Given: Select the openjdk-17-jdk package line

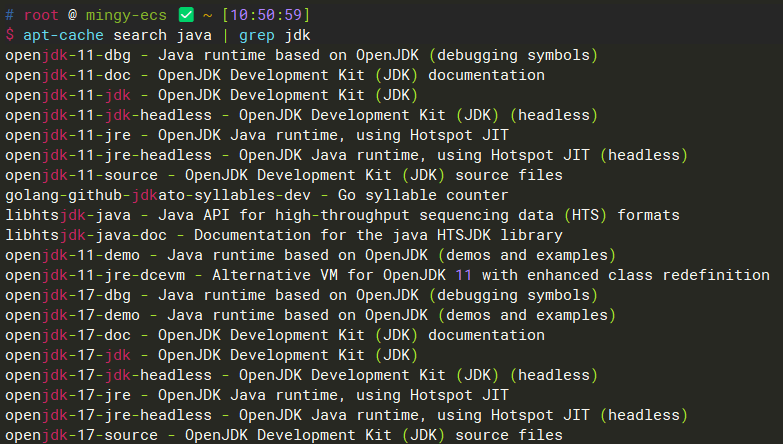Looking at the screenshot, I should (211, 355).
